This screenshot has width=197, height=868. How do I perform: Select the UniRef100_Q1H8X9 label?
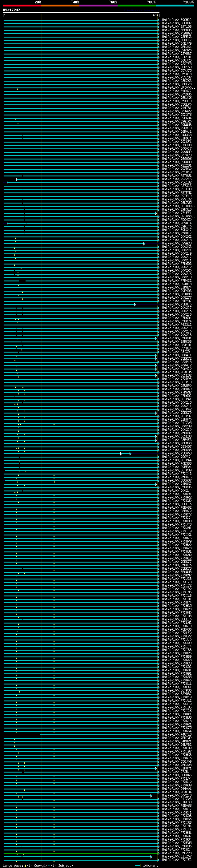click(x=177, y=389)
